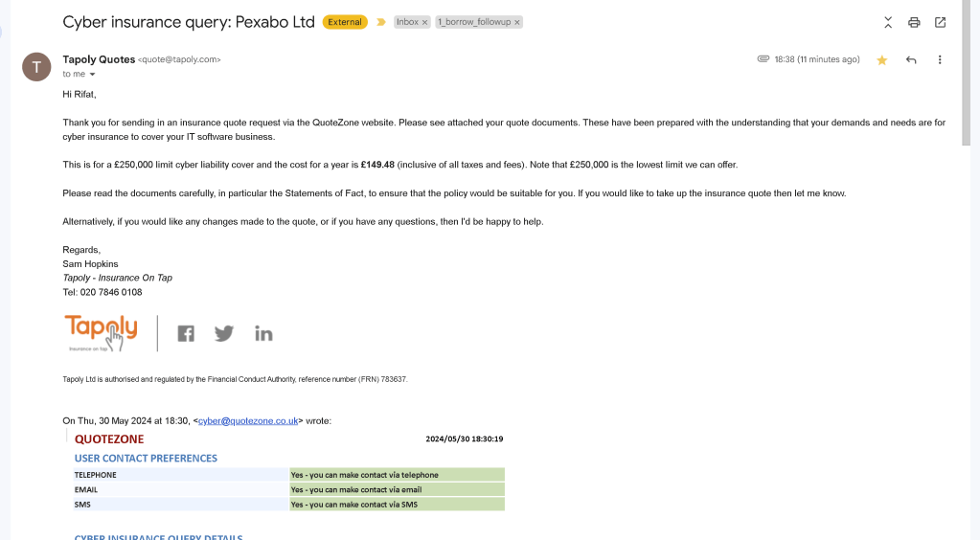Open Tapoly's Facebook page icon
The width and height of the screenshot is (980, 540).
coord(186,334)
